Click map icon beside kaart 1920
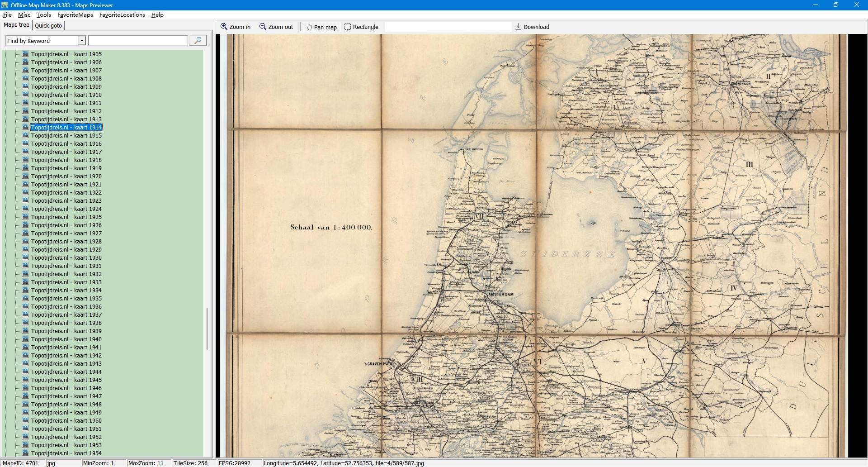 25,176
